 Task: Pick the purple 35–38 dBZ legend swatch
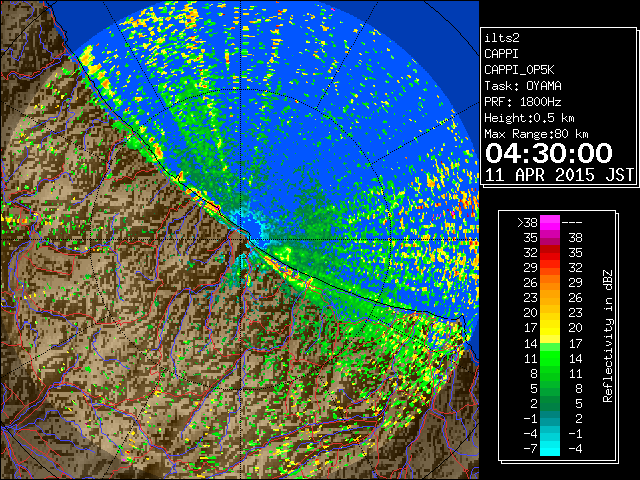(550, 238)
